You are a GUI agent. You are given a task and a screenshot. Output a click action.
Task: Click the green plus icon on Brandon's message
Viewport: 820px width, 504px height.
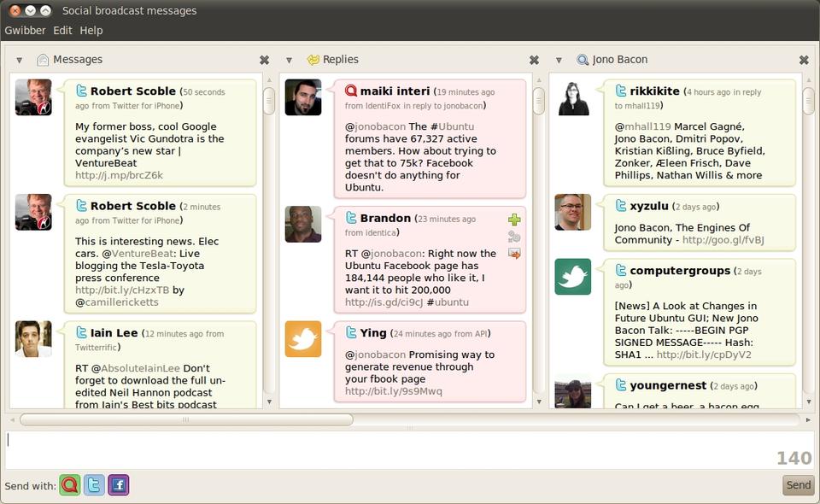point(513,220)
